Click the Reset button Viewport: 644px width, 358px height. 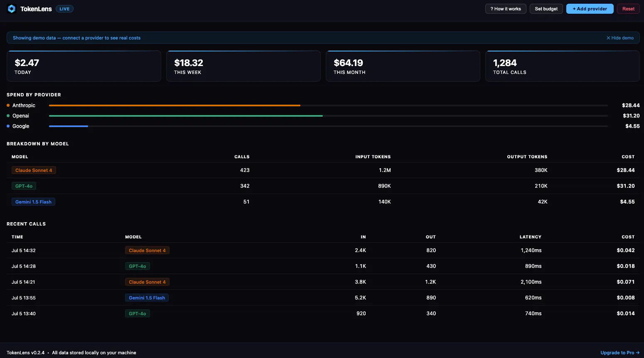(x=628, y=9)
